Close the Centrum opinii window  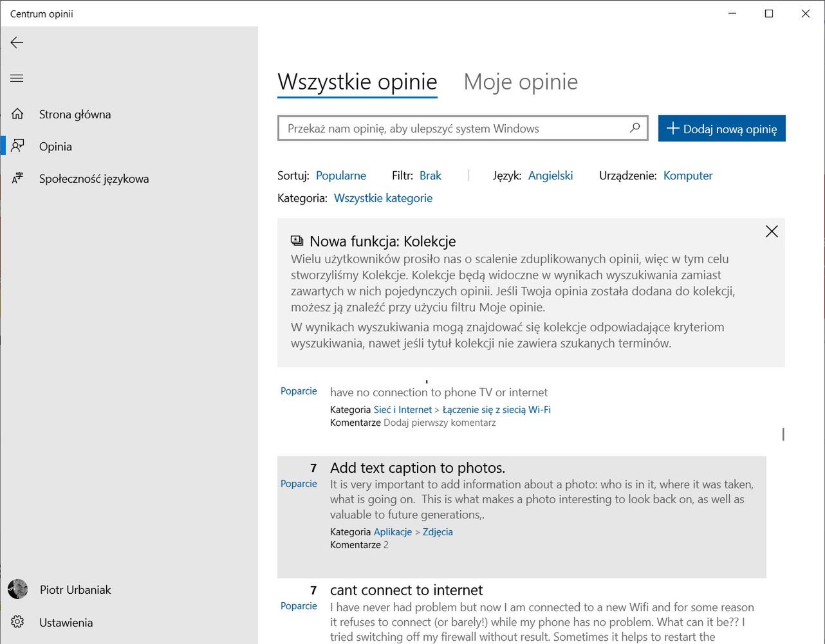pyautogui.click(x=805, y=14)
